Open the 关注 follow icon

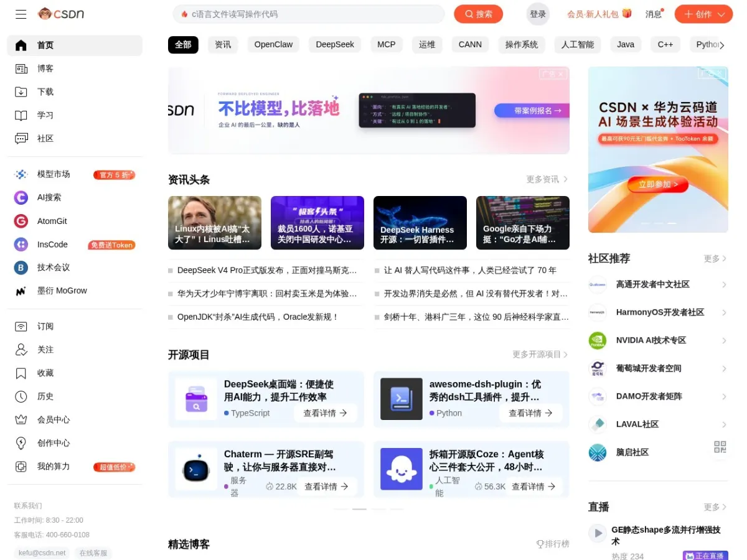tap(21, 350)
